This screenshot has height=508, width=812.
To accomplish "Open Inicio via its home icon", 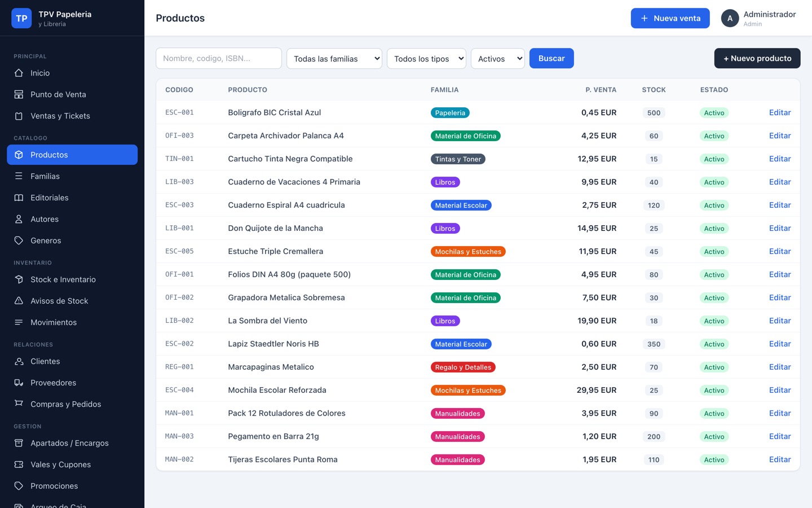I will tap(19, 73).
